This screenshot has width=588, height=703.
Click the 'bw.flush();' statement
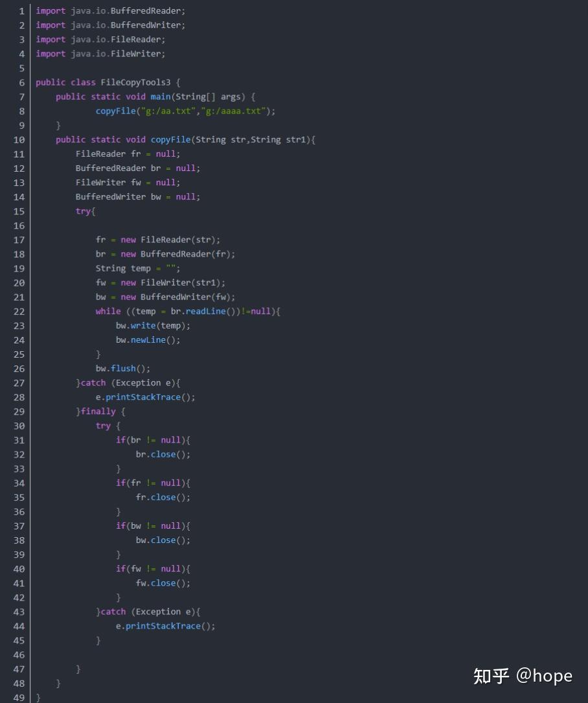point(123,369)
